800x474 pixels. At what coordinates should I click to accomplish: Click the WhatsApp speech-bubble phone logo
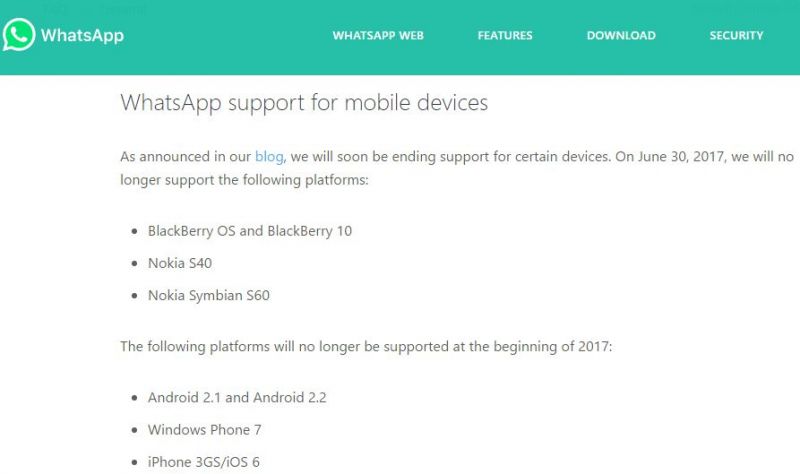(x=19, y=35)
